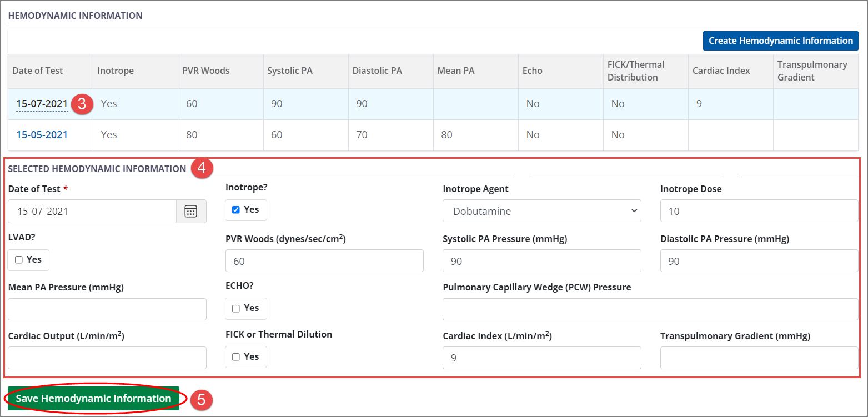
Task: Edit the PVR Woods value field
Action: click(324, 261)
